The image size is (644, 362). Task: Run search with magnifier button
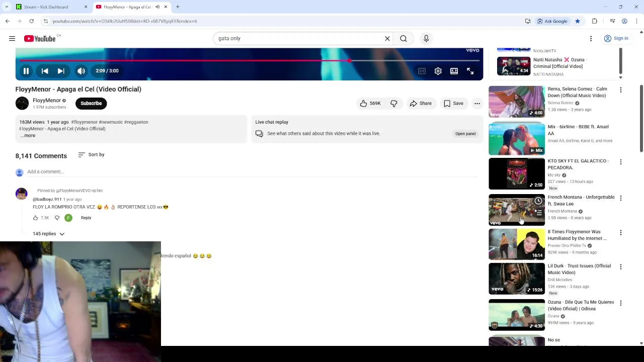pyautogui.click(x=404, y=38)
